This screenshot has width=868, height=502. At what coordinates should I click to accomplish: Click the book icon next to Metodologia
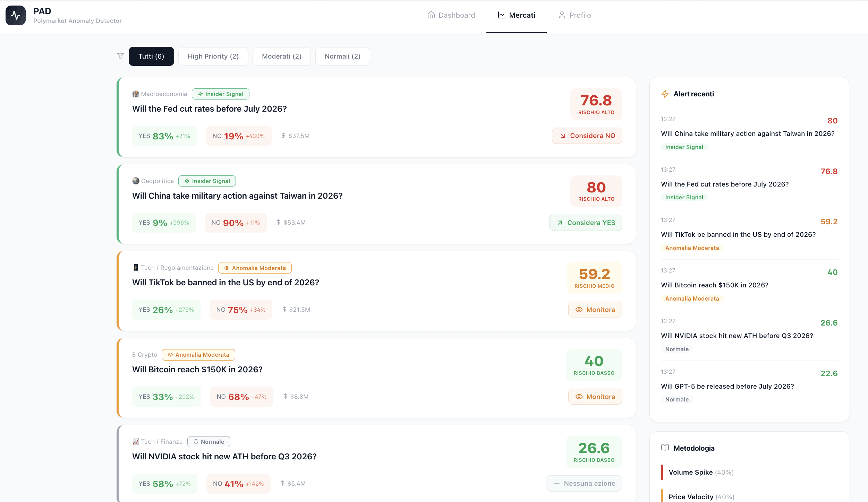(x=665, y=448)
